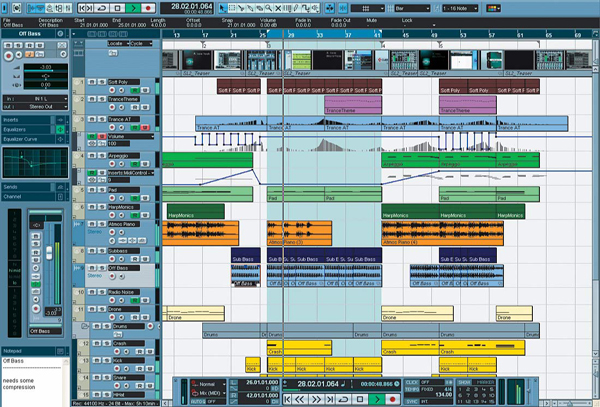Click the SHOW markers button
The image size is (600, 407).
click(464, 382)
